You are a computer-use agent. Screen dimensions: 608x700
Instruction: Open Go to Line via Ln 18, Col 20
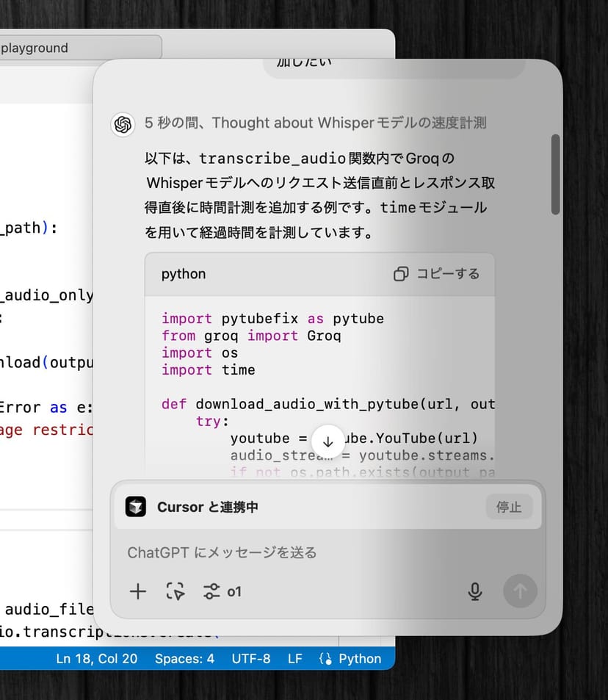pyautogui.click(x=97, y=659)
